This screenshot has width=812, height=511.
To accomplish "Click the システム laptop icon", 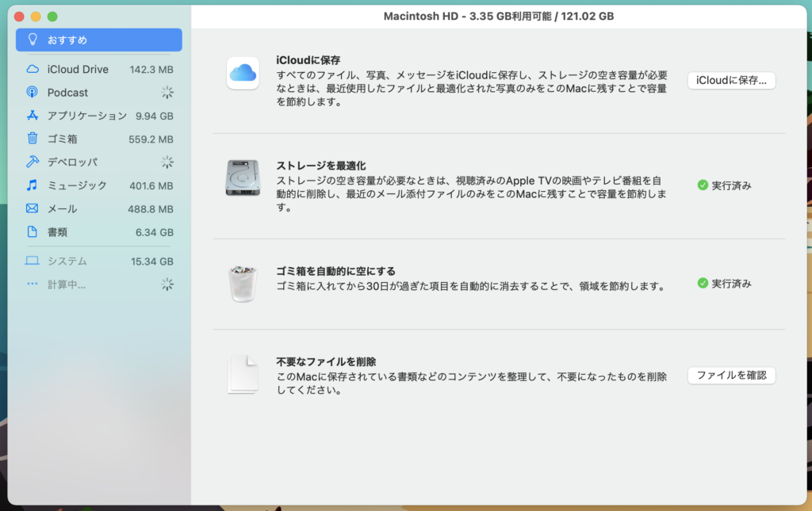I will click(x=32, y=261).
